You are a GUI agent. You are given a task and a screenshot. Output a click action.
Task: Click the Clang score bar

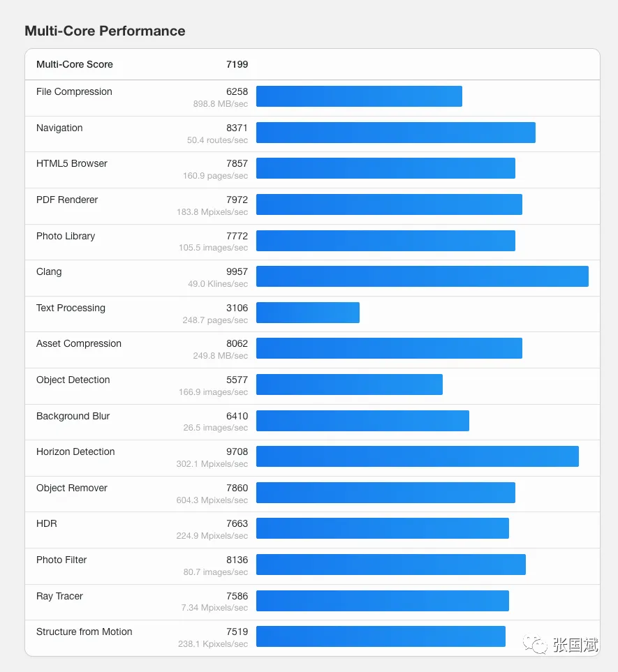pyautogui.click(x=422, y=276)
